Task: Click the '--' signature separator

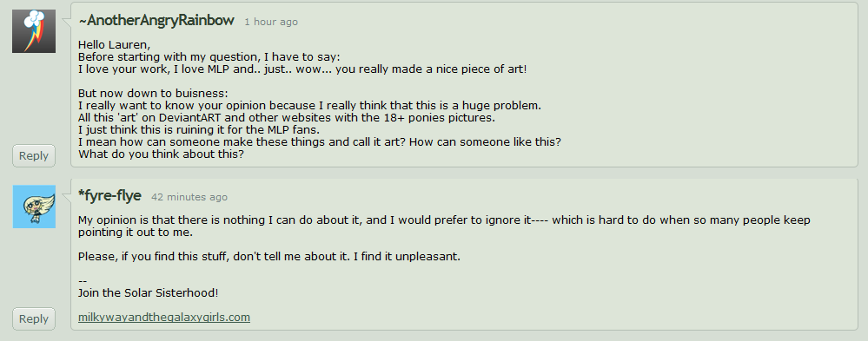Action: pos(83,281)
